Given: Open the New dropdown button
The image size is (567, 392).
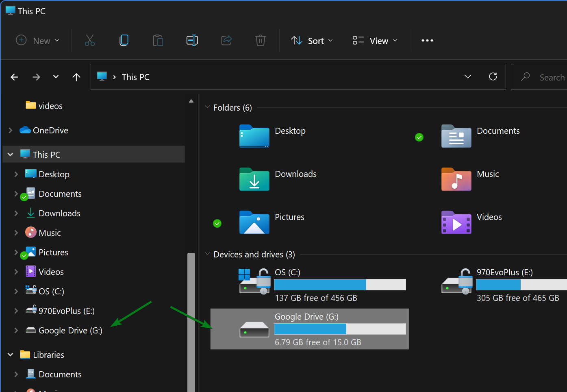Looking at the screenshot, I should [38, 41].
